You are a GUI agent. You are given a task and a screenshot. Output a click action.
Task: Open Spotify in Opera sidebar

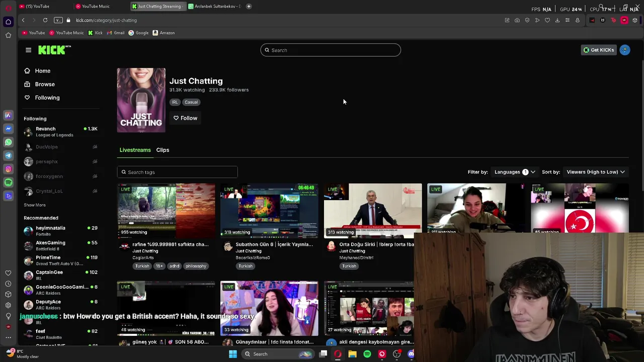(8, 183)
